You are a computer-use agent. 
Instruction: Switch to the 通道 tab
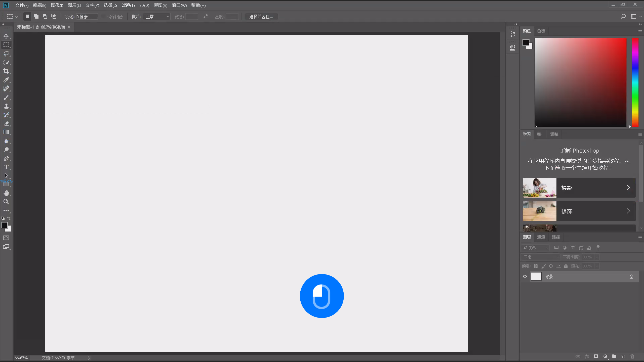(541, 237)
